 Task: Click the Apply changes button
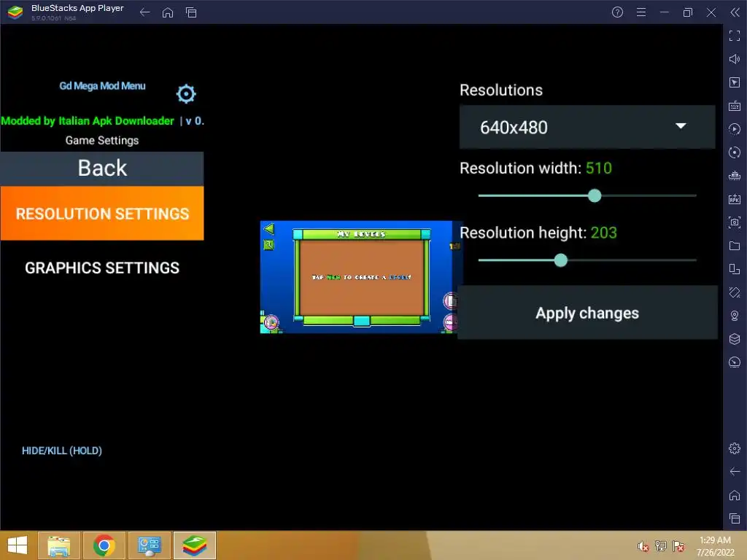tap(587, 313)
